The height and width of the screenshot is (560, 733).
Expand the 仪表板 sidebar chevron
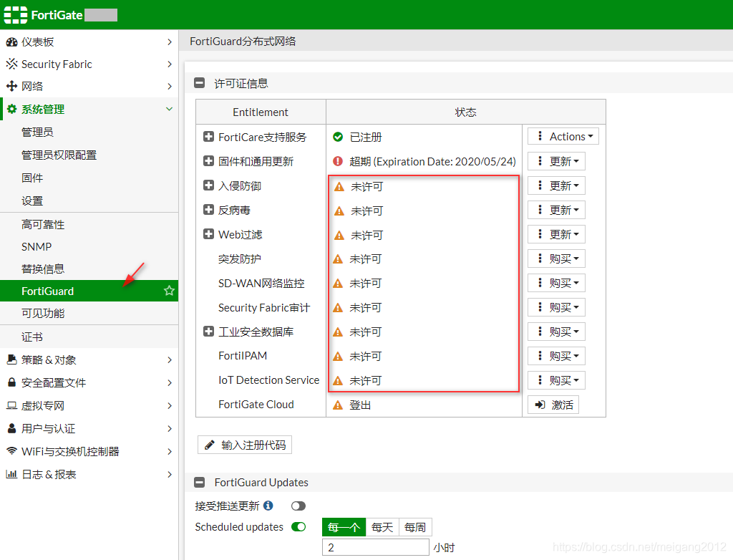pos(170,42)
